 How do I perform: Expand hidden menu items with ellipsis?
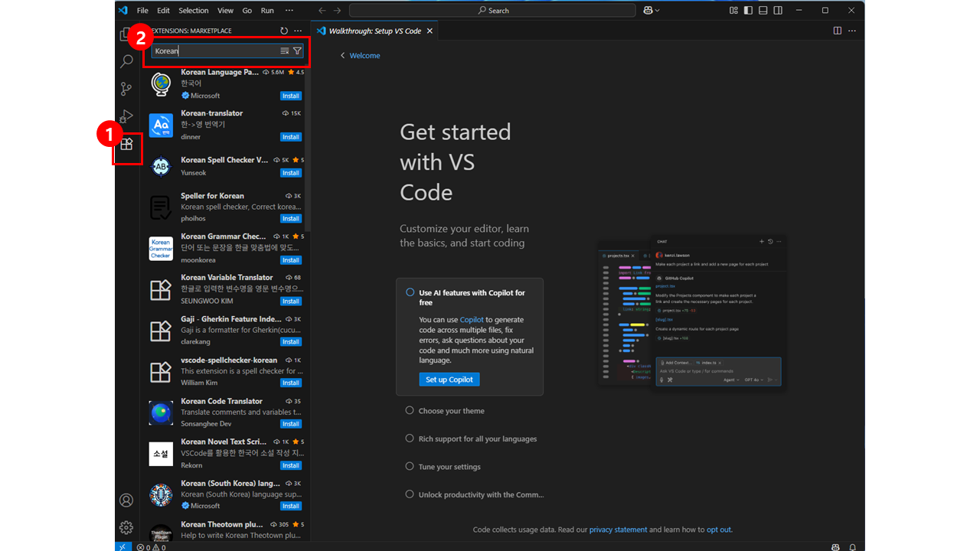(x=289, y=10)
